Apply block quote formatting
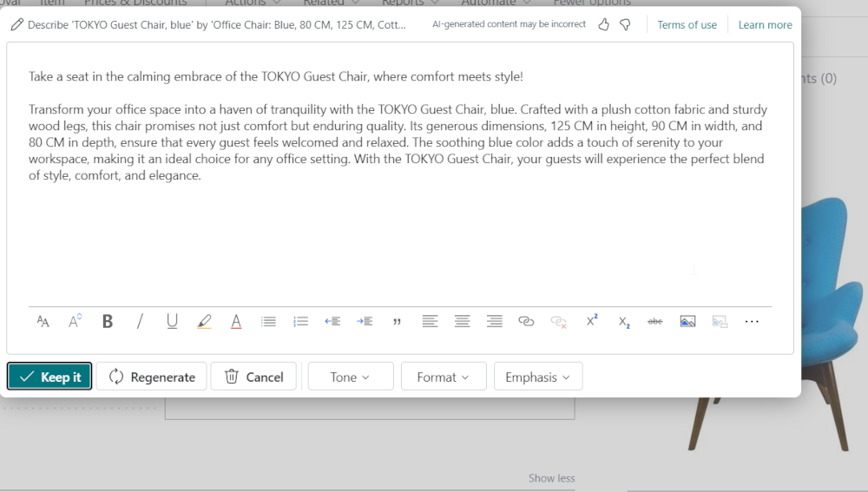 click(x=397, y=322)
